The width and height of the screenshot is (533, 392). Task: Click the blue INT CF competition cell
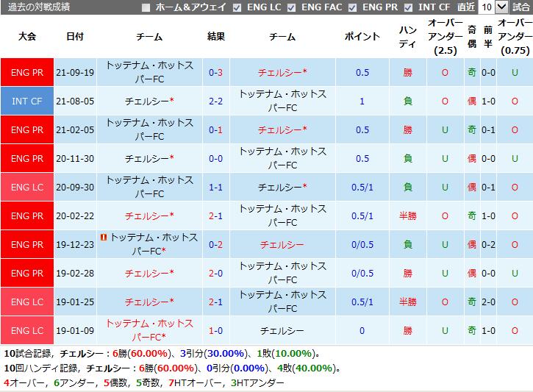[27, 101]
